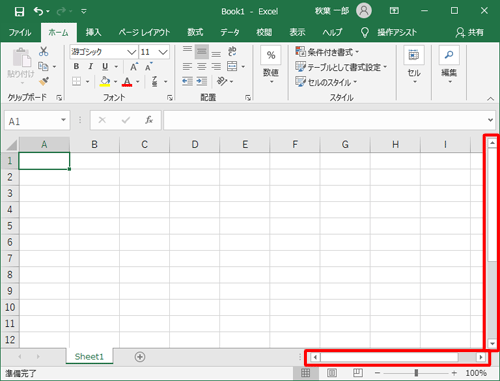This screenshot has height=381, width=500.
Task: Open the ファイル tab
Action: click(x=20, y=32)
